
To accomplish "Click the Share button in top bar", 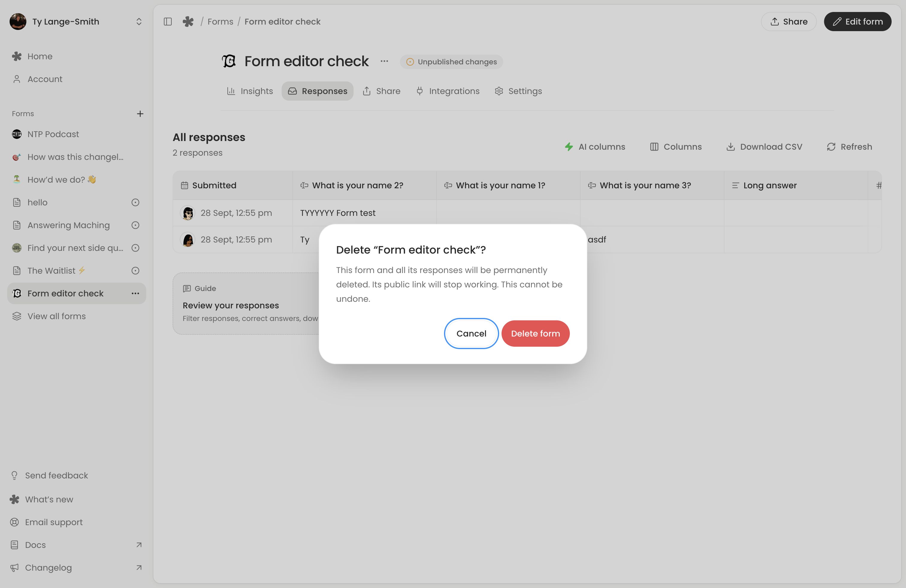I will click(x=789, y=22).
